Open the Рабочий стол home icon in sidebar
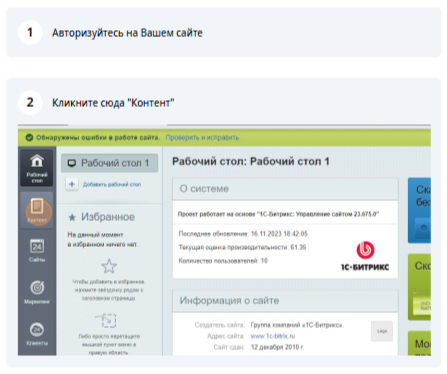 tap(37, 168)
